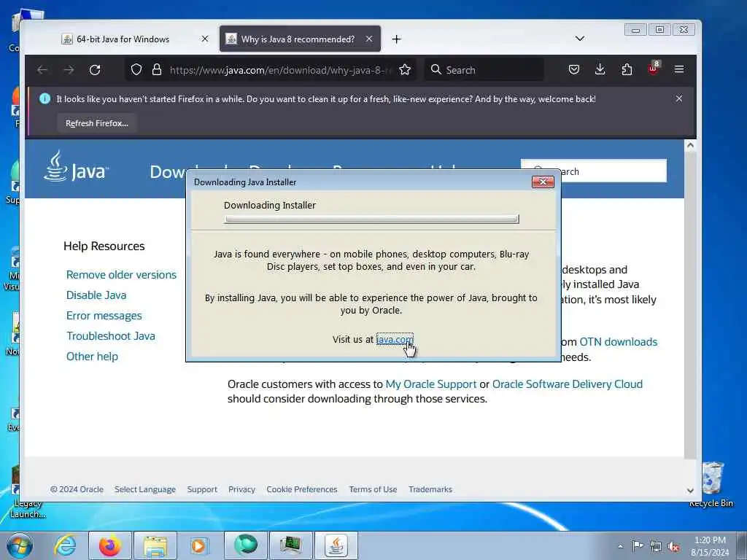747x560 pixels.
Task: Click the Action Center flag icon
Action: click(x=638, y=545)
